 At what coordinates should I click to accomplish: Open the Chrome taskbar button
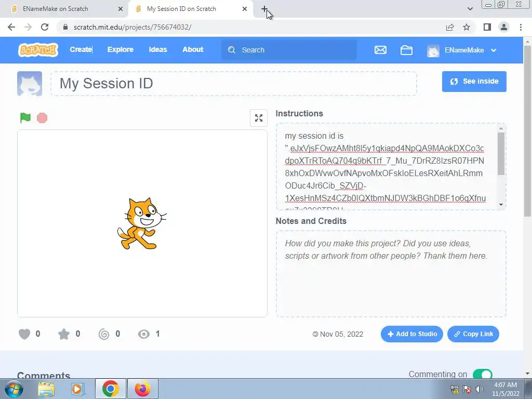point(110,389)
